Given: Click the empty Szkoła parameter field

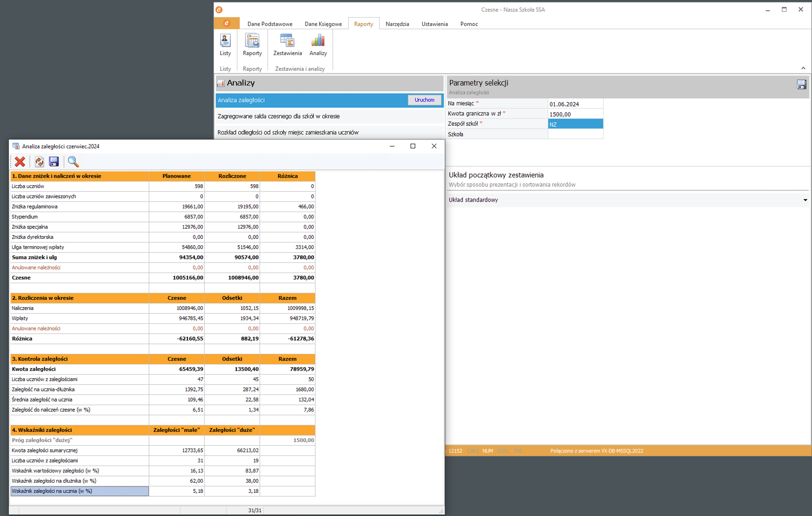Looking at the screenshot, I should coord(575,134).
